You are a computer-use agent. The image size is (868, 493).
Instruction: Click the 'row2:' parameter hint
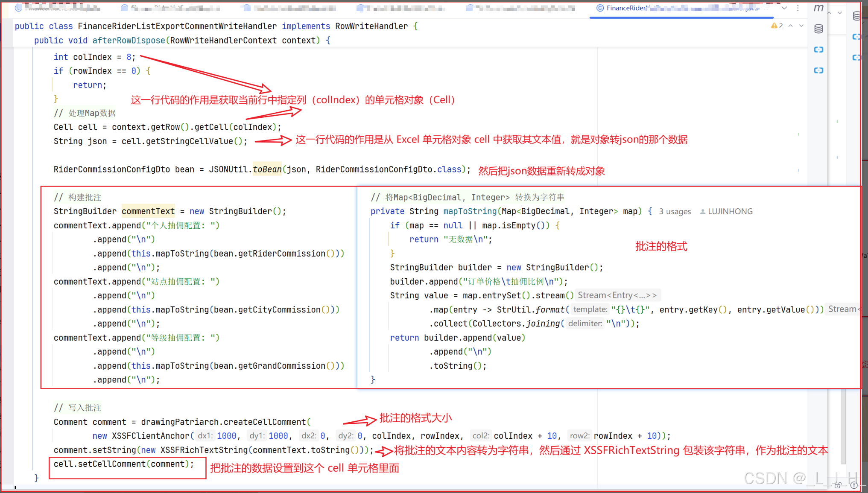[x=579, y=436]
